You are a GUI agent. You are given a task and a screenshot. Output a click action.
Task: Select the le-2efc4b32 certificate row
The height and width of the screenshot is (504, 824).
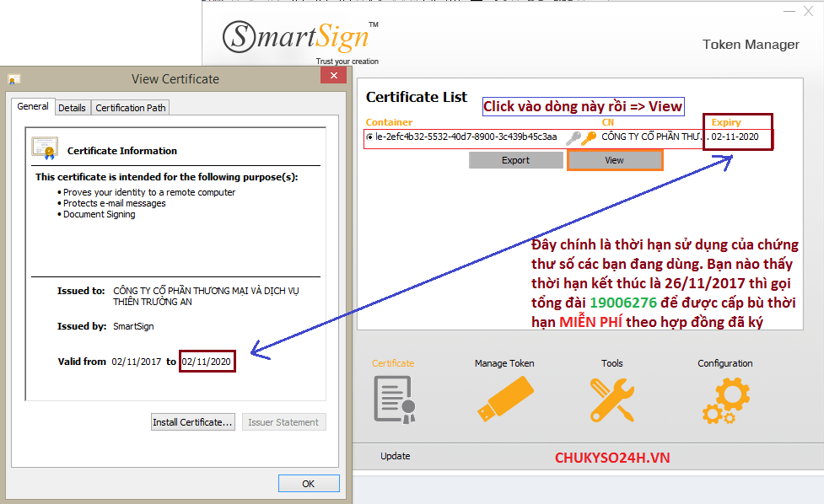[466, 137]
